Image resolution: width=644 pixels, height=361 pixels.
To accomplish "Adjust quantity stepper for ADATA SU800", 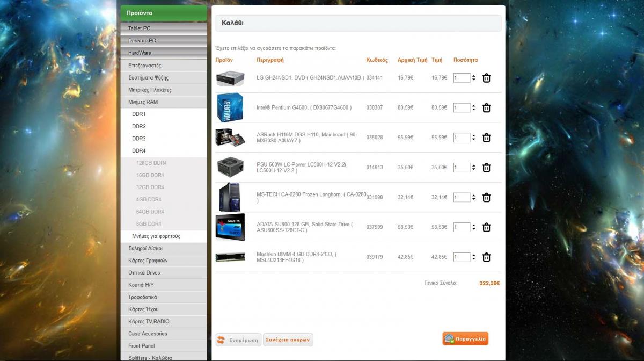I will [473, 227].
